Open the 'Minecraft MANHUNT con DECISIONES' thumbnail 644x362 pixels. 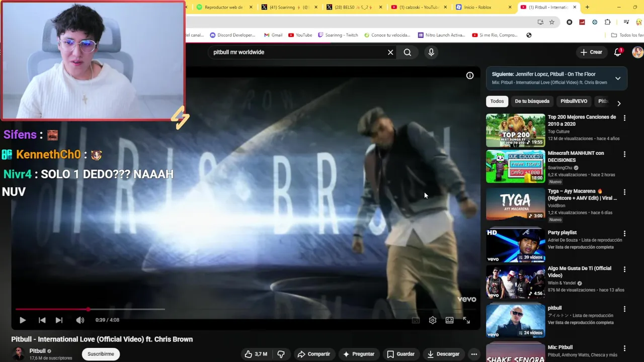pos(515,166)
